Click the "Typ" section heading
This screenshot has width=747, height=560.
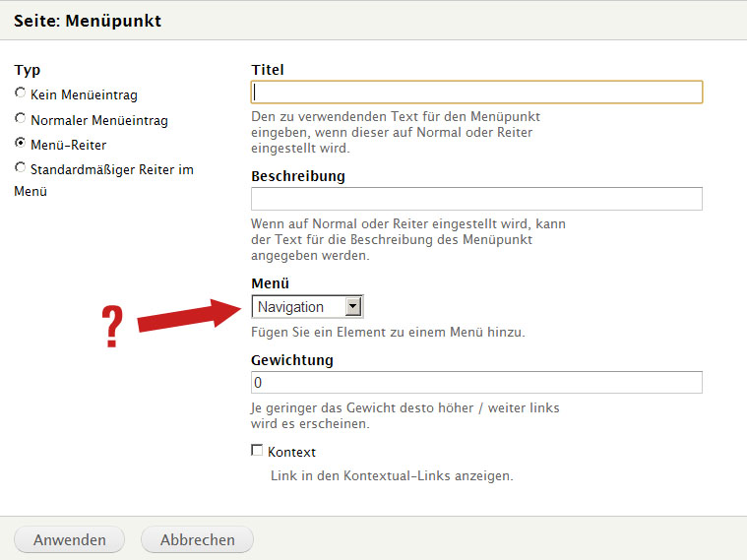pos(28,70)
